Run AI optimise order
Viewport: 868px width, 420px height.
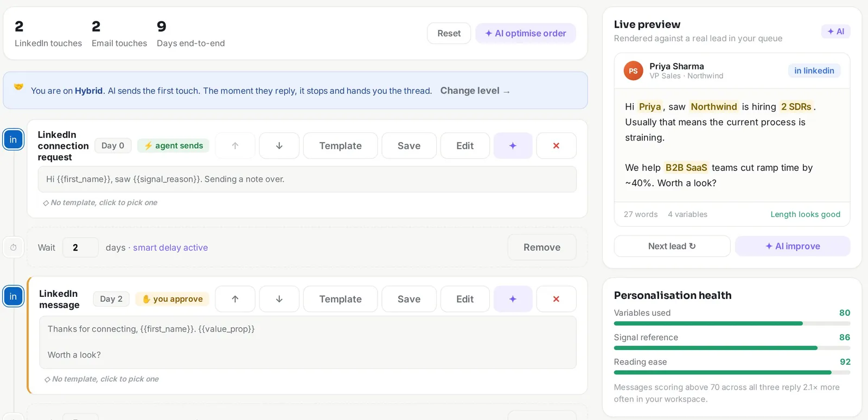point(526,33)
